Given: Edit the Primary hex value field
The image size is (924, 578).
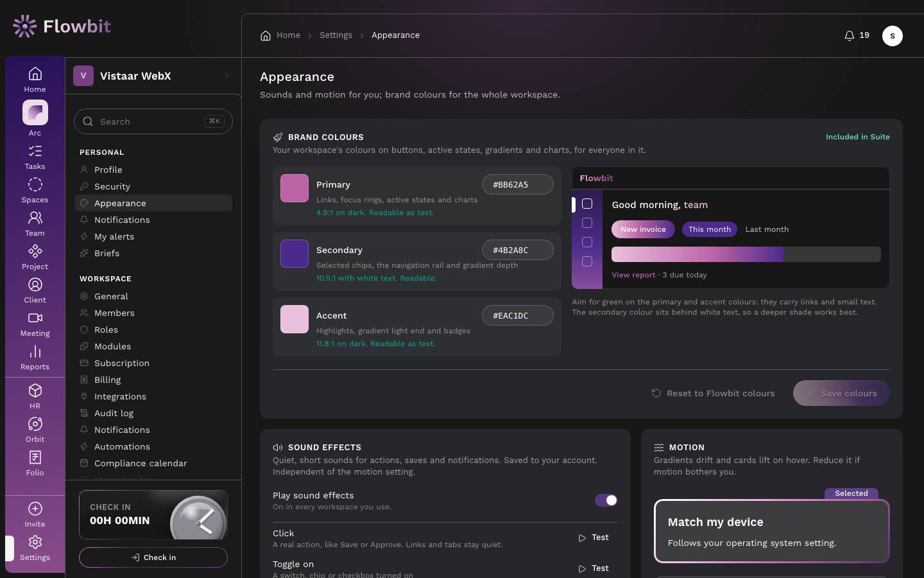Looking at the screenshot, I should [518, 184].
